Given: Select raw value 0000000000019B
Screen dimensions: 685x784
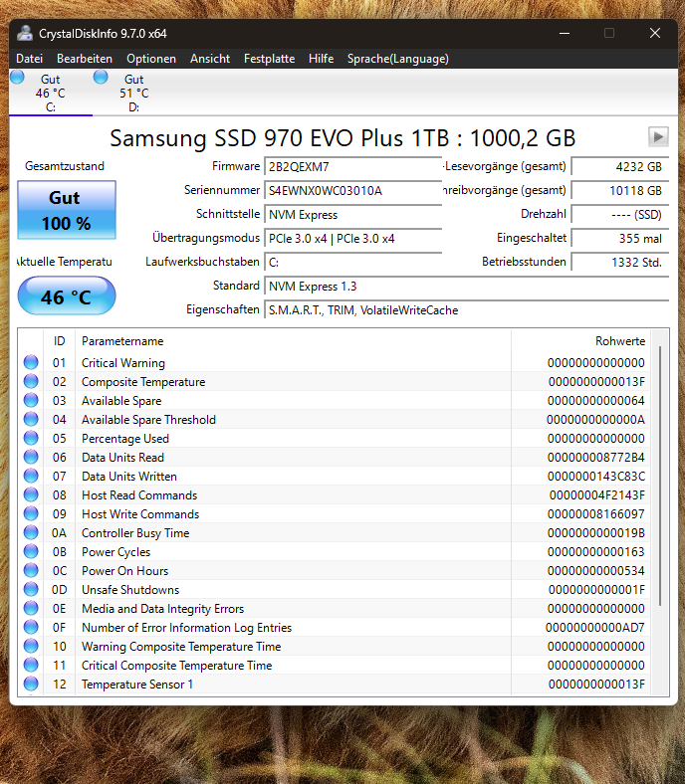Looking at the screenshot, I should tap(596, 533).
